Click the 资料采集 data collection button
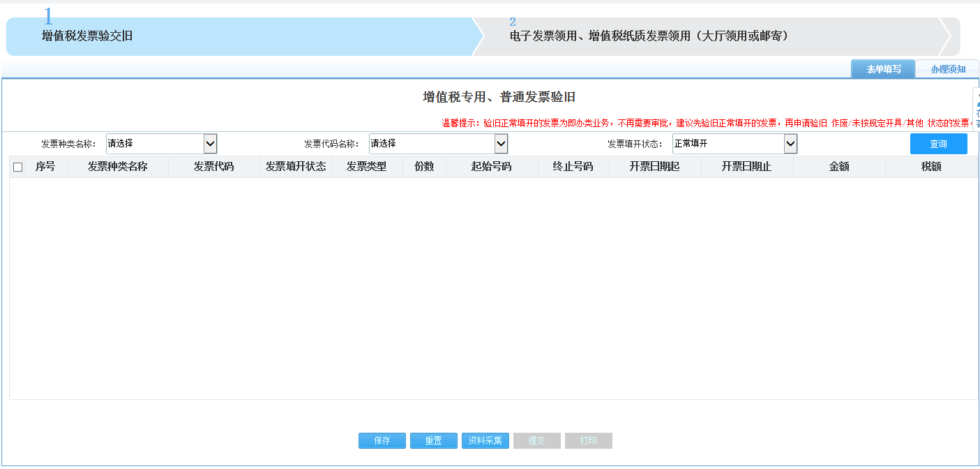Screen dimensions: 980x469 point(485,440)
